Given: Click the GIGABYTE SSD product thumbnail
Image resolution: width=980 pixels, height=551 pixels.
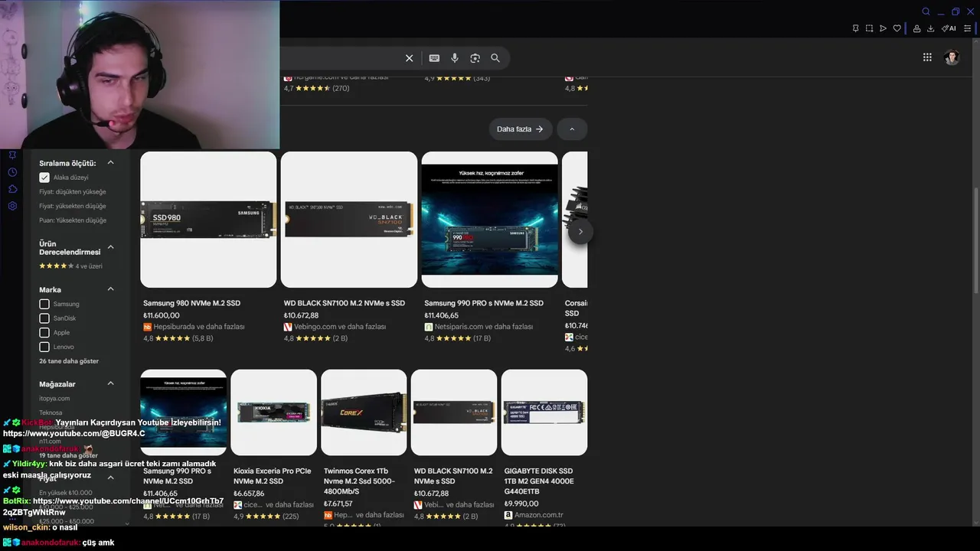Looking at the screenshot, I should [x=544, y=412].
